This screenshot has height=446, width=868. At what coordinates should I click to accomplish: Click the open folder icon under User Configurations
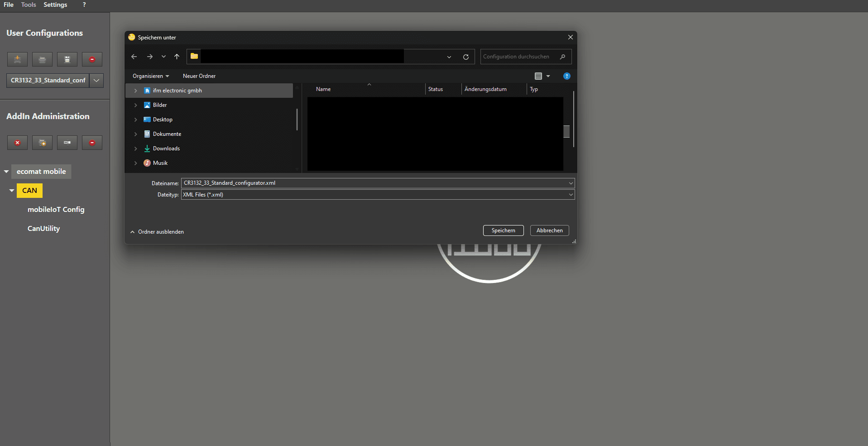coord(42,59)
